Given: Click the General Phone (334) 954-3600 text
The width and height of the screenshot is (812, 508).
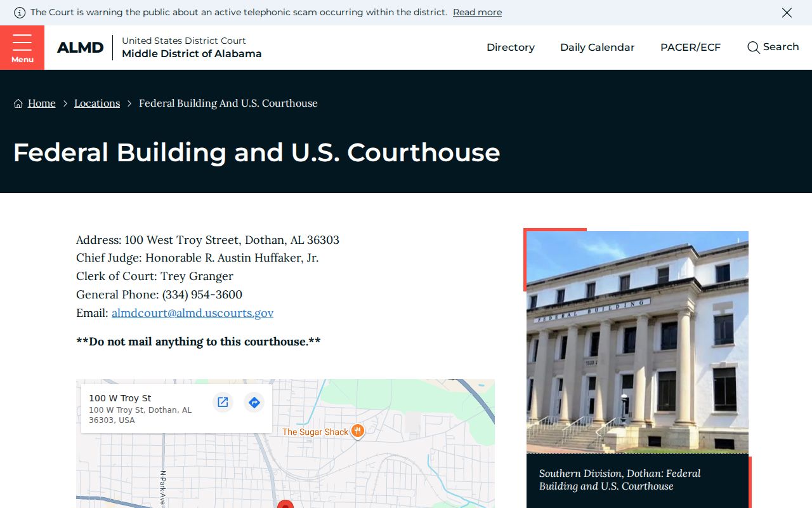Looking at the screenshot, I should pyautogui.click(x=159, y=295).
